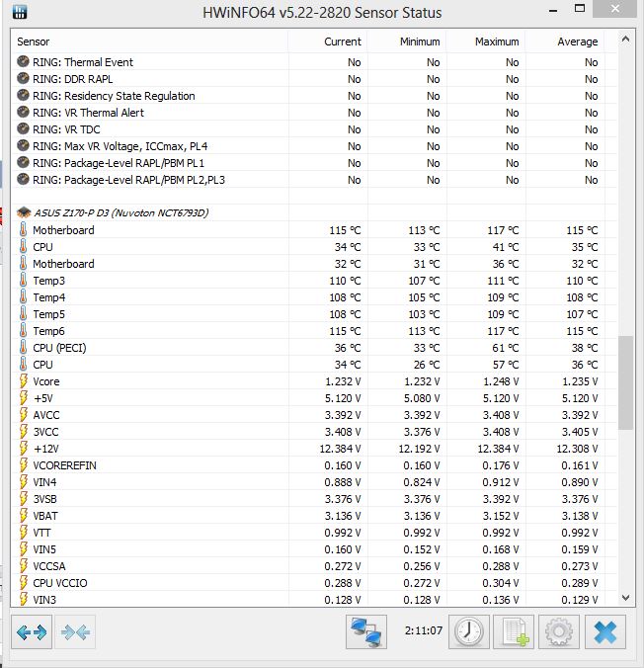Click Vcore maximum value 1.248 V
Image resolution: width=644 pixels, height=668 pixels.
point(501,381)
